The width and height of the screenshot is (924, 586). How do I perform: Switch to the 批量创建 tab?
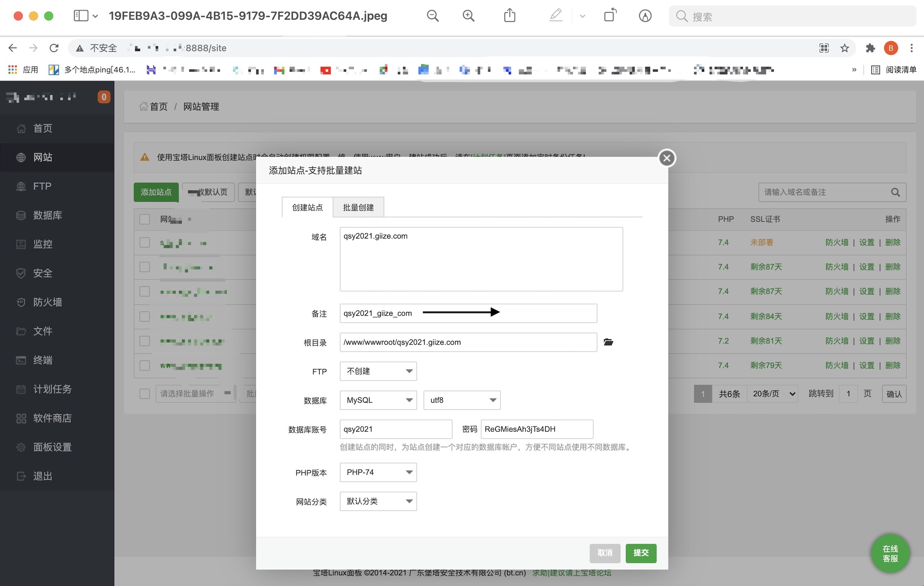[x=358, y=207]
